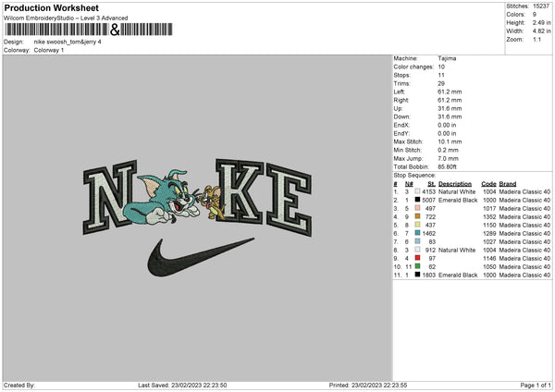The width and height of the screenshot is (555, 392).
Task: Click 'Natural White' in the 912-stitch row
Action: point(457,250)
